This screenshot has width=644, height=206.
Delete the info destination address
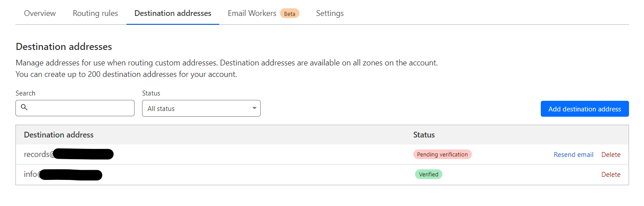point(611,175)
